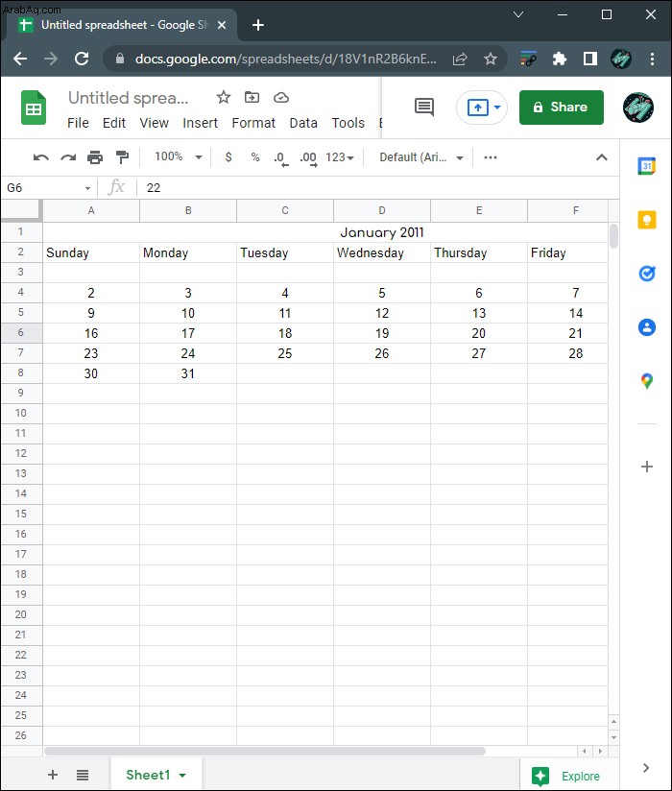Add a new sheet with plus
Viewport: 672px width, 791px height.
tap(53, 775)
